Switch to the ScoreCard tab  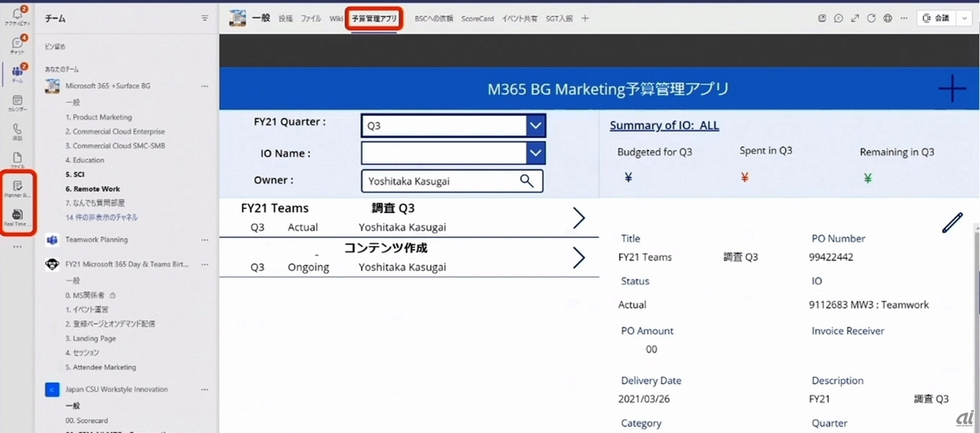point(477,19)
